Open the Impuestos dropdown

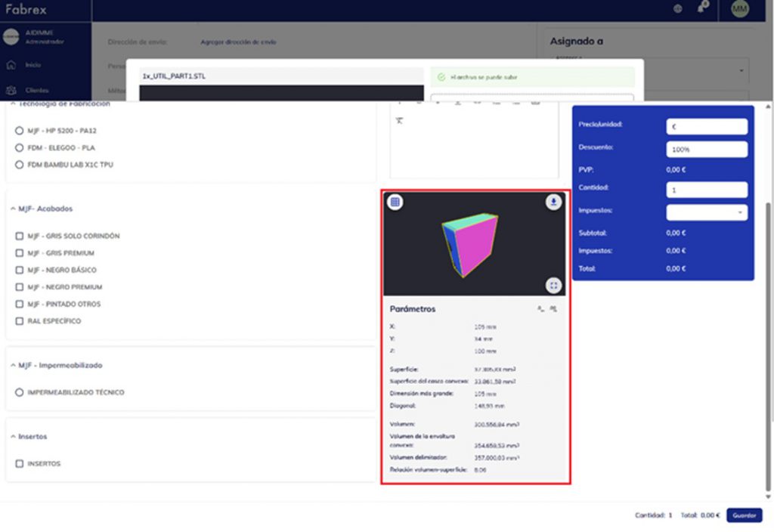(x=707, y=213)
